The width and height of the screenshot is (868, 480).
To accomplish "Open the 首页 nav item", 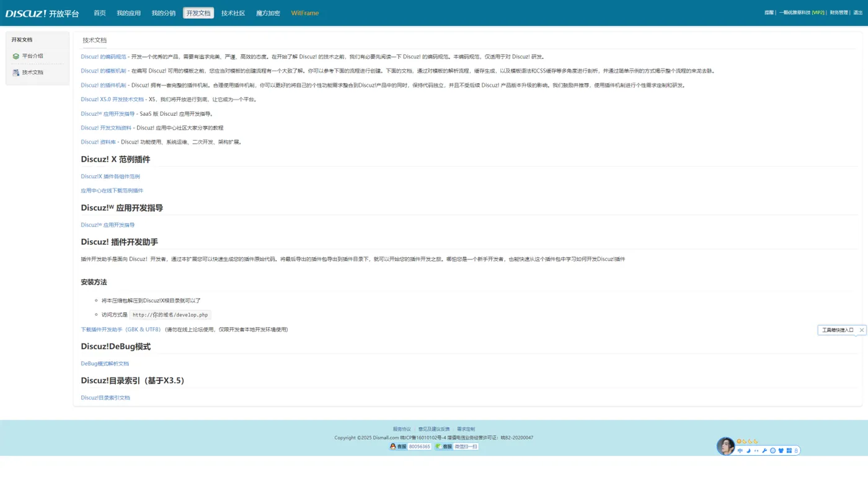I will tap(100, 13).
